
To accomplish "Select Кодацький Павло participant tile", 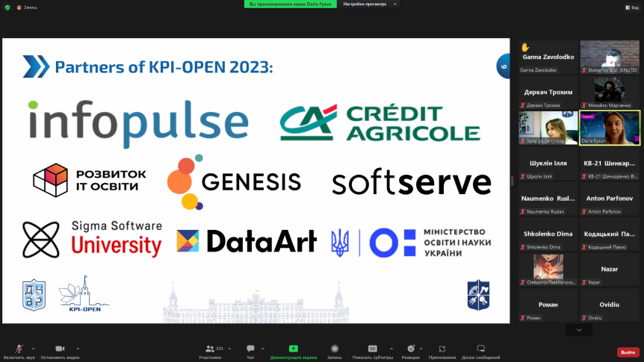I will (610, 234).
